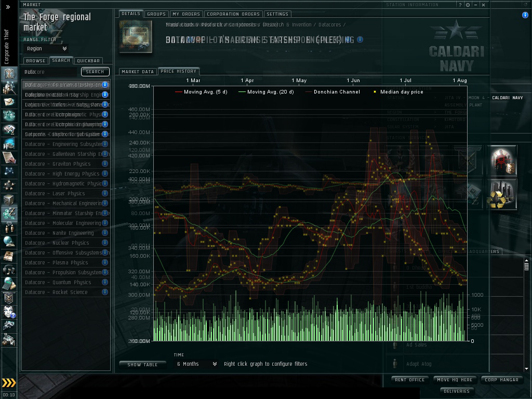Click the Donchian Channel legend label
This screenshot has height=399, width=532.
tap(337, 91)
